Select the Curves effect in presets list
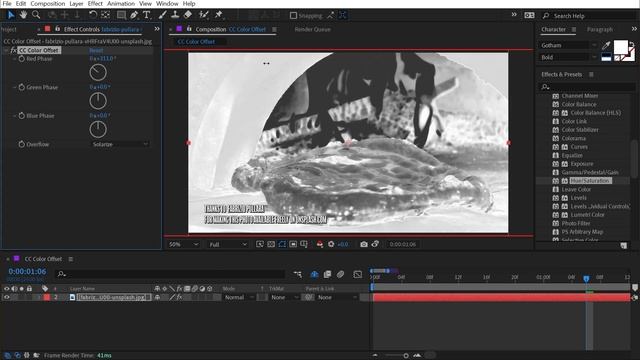 tap(579, 147)
